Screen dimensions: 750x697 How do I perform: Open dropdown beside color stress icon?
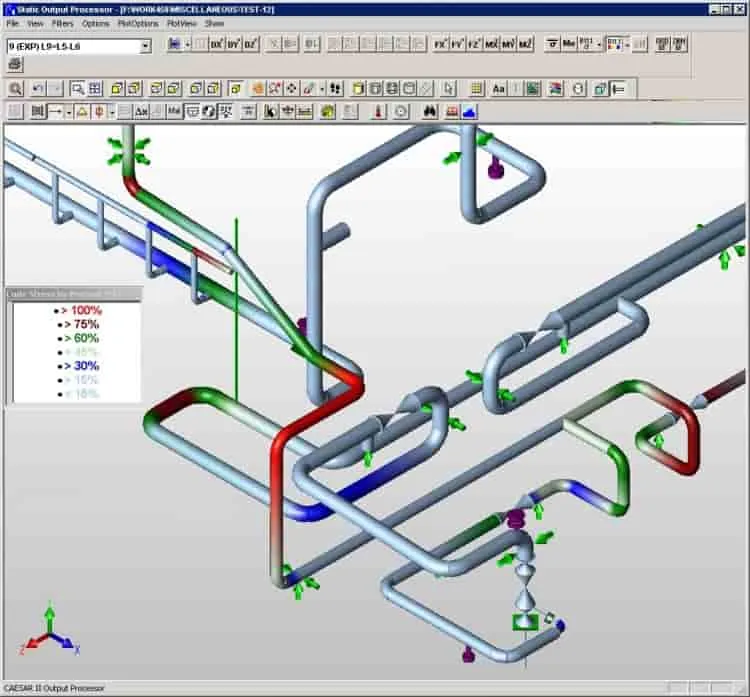click(x=627, y=44)
